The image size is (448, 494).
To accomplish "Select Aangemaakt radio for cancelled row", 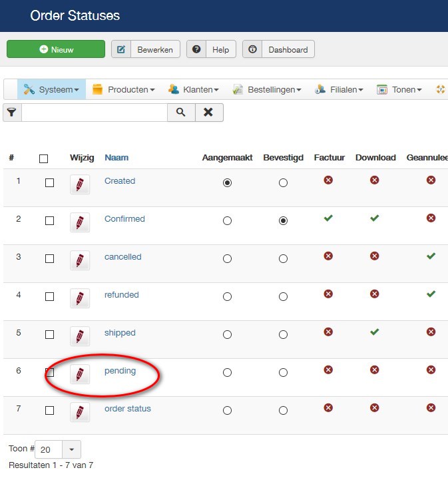I will tap(227, 259).
